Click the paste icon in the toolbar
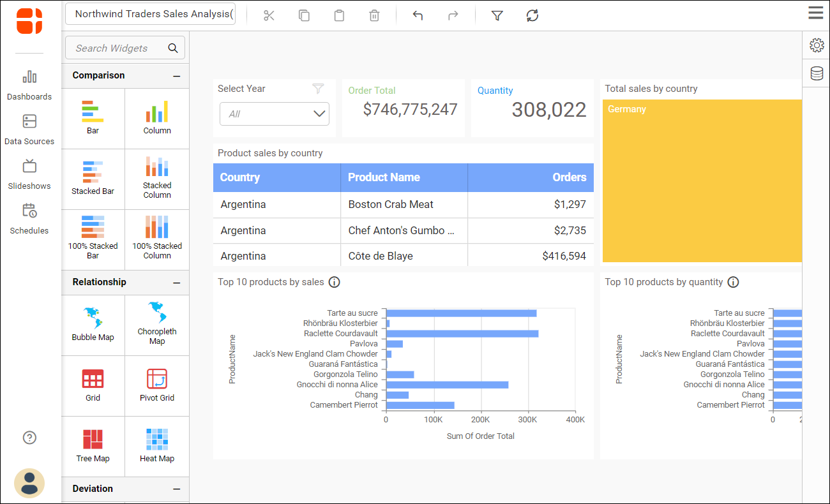This screenshot has height=504, width=830. coord(339,15)
